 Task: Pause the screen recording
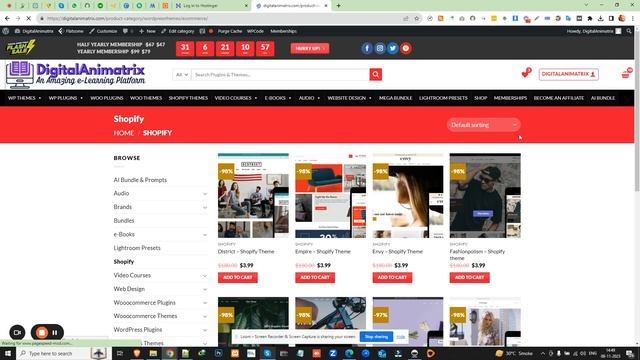point(55,333)
